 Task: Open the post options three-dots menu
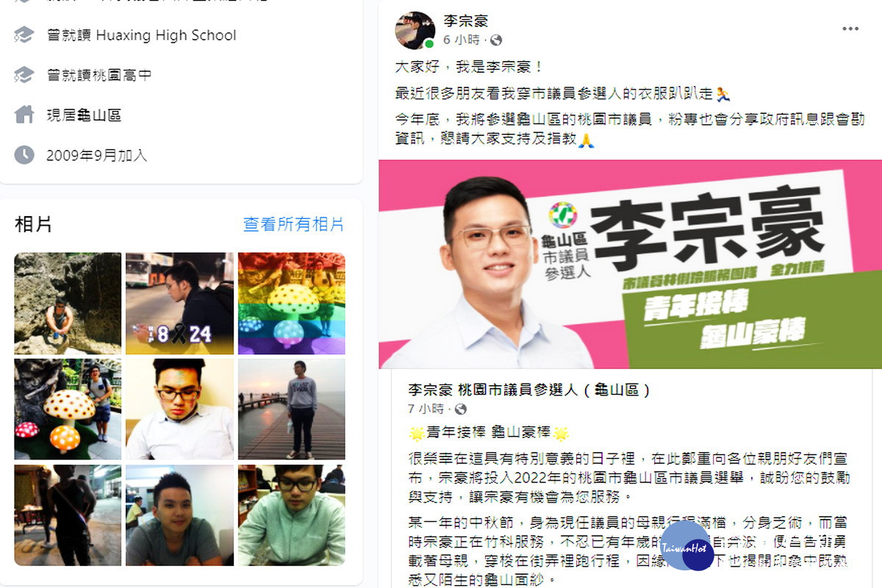click(x=850, y=29)
